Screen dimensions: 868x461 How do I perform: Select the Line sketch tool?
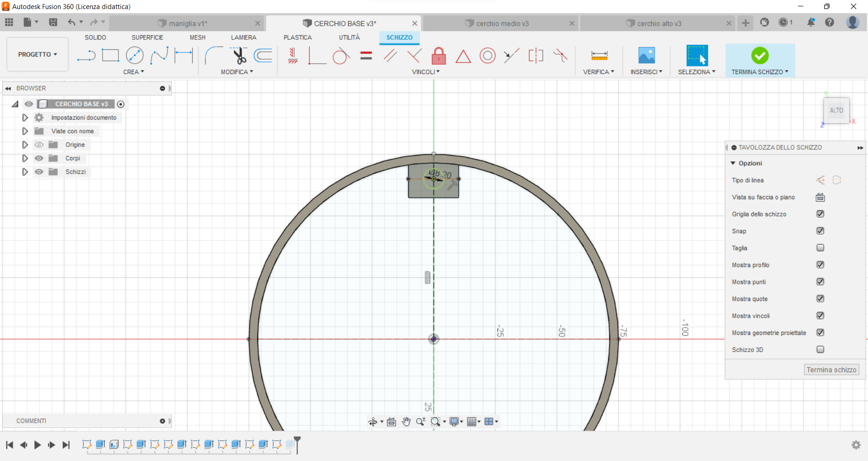86,56
